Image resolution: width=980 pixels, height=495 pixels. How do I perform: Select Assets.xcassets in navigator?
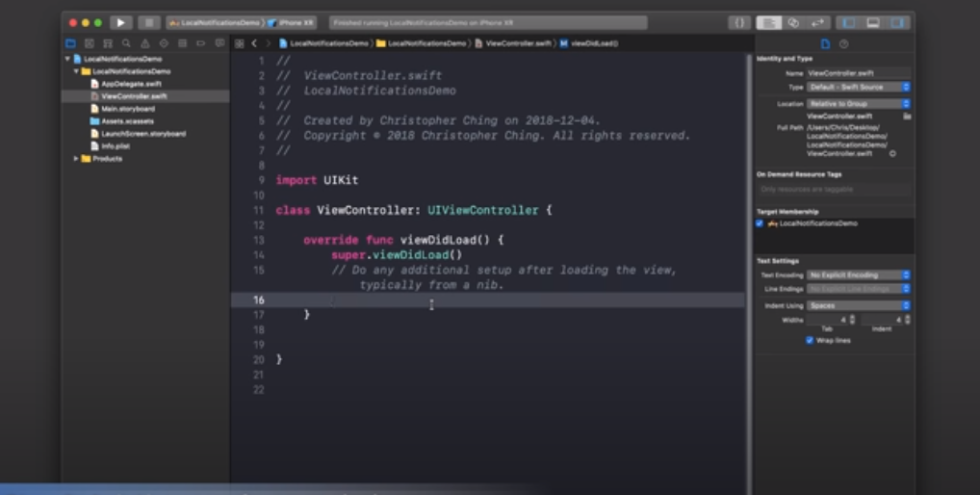coord(127,121)
